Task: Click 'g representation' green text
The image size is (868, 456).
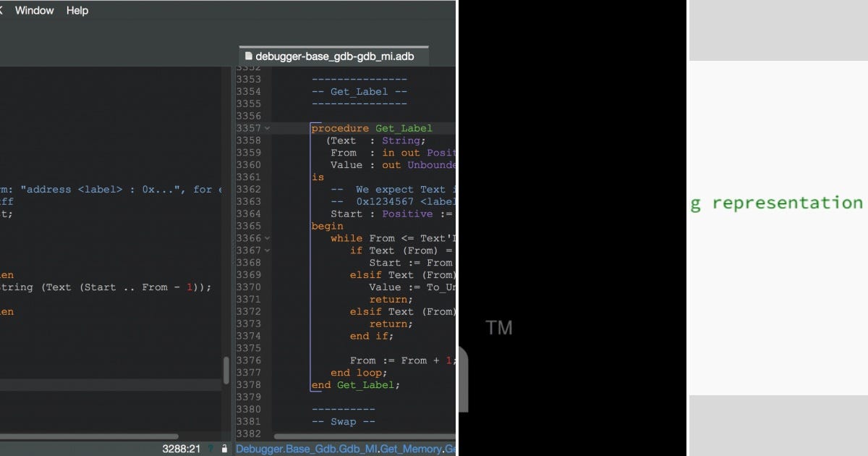Action: pyautogui.click(x=776, y=203)
